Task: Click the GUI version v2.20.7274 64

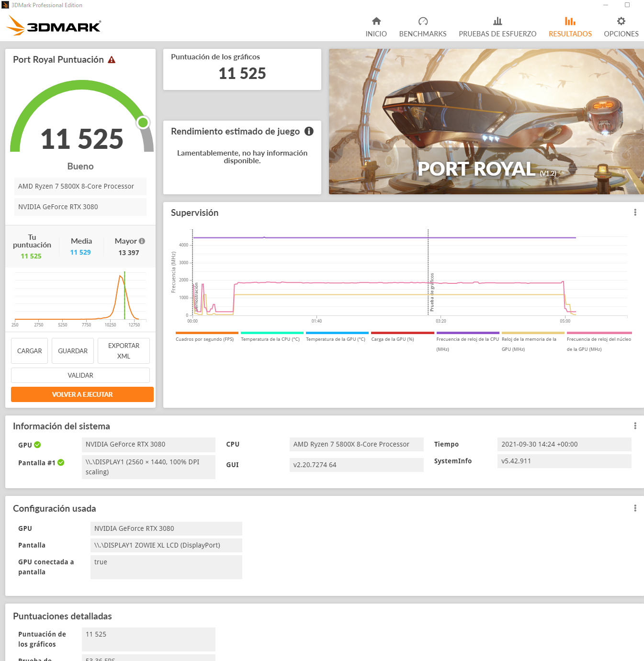Action: (357, 465)
